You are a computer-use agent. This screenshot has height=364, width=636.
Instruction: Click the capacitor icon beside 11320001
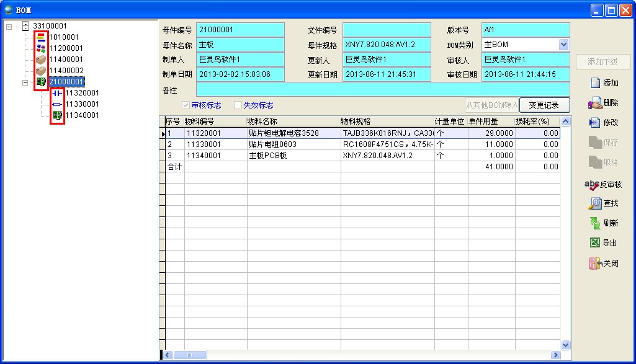click(58, 93)
